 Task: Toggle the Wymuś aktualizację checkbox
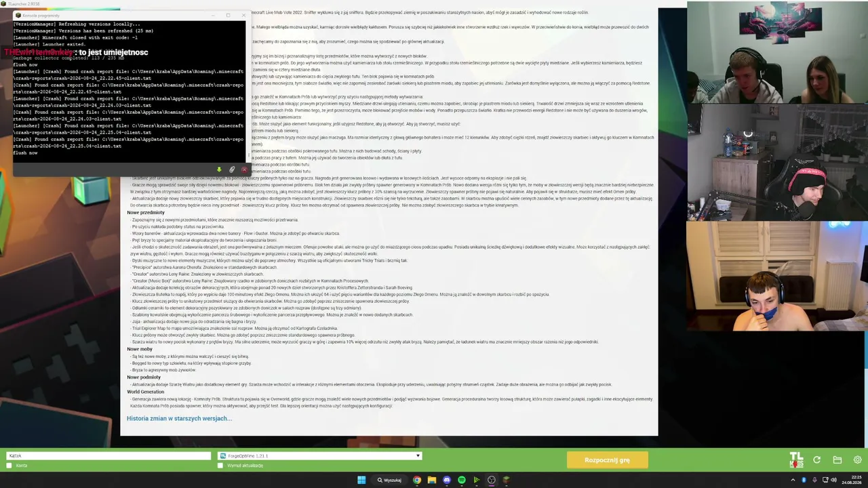pos(221,466)
